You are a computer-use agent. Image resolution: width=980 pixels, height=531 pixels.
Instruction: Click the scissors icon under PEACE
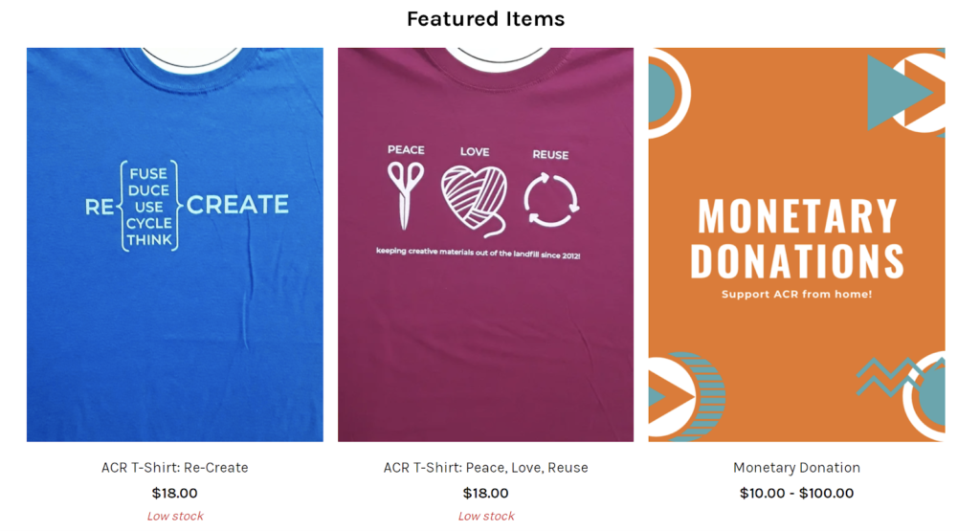pyautogui.click(x=406, y=195)
